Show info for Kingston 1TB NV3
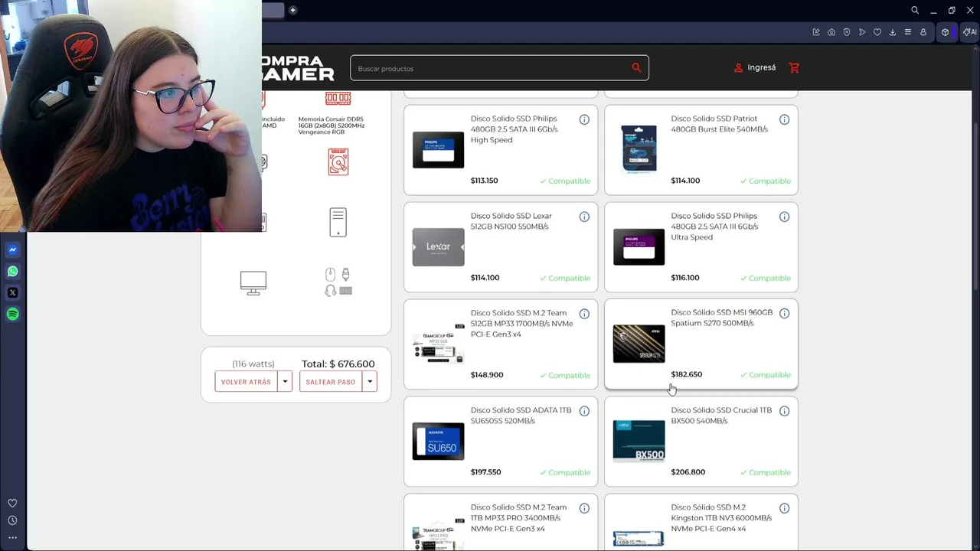Viewport: 980px width, 551px height. click(784, 508)
